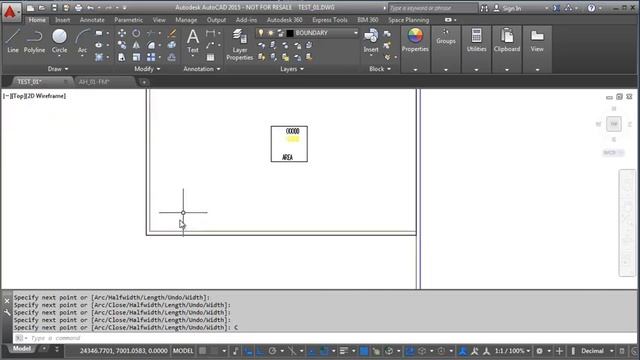Switch to the Parametric ribbon tab
The image size is (640, 360).
[x=128, y=20]
